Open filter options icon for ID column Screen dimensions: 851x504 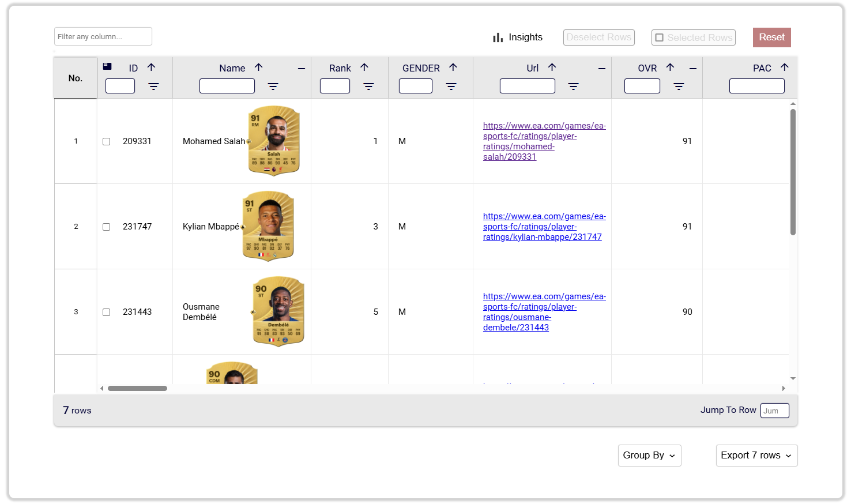click(x=154, y=86)
